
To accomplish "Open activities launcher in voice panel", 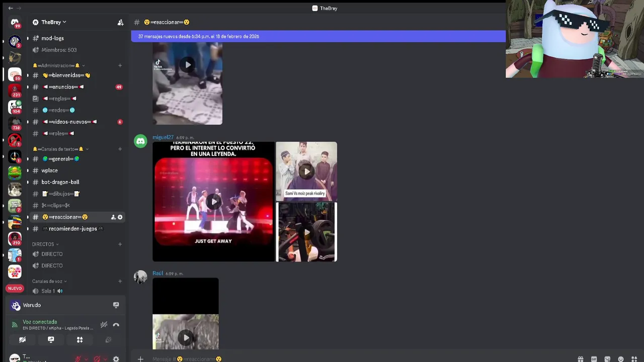I will (x=79, y=340).
